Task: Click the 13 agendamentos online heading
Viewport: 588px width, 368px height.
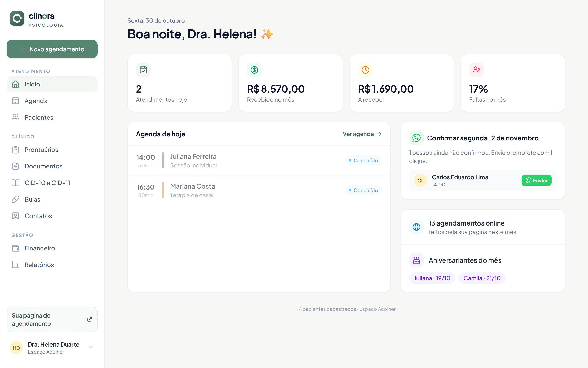Action: (x=467, y=223)
